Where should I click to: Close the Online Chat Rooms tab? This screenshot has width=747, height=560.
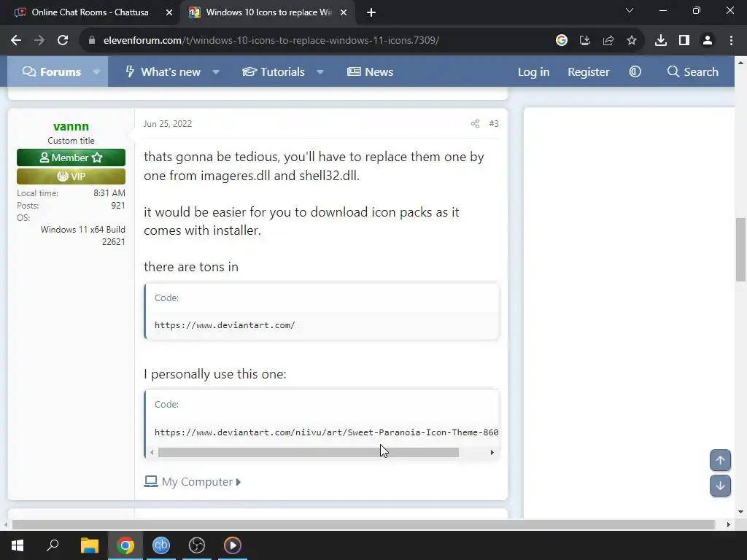(x=169, y=12)
